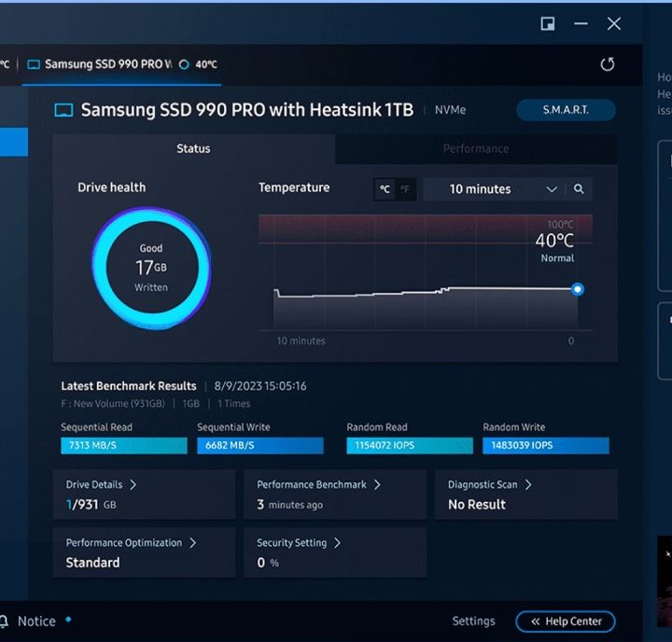Click the '0 %' security setting value
The image size is (672, 642).
click(268, 563)
